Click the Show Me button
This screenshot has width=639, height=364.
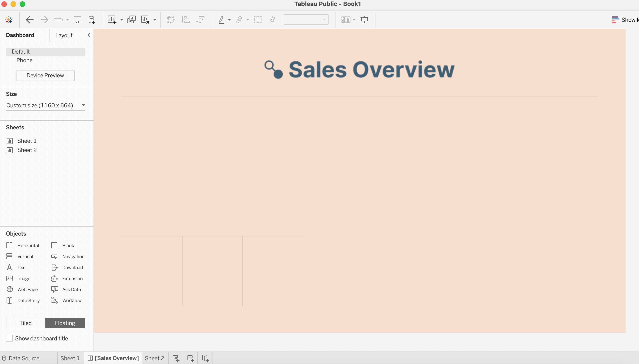pyautogui.click(x=625, y=19)
